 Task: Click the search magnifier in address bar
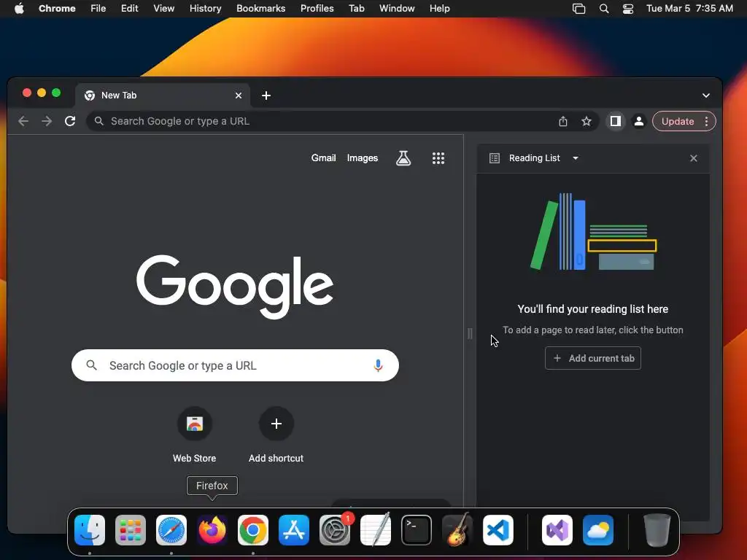point(98,122)
